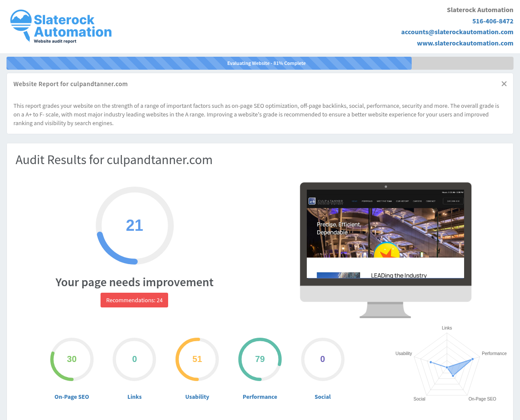520x420 pixels.
Task: Click the Slaterock Automation logo
Action: [61, 26]
